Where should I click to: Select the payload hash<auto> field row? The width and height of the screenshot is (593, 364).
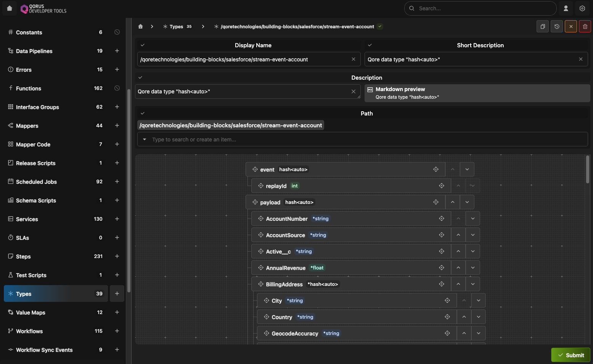[345, 202]
